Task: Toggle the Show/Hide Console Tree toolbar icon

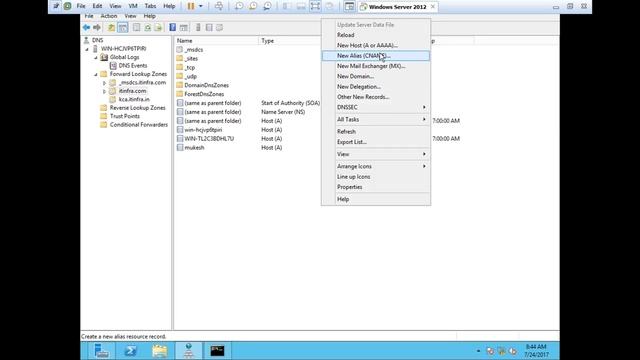Action: [122, 27]
